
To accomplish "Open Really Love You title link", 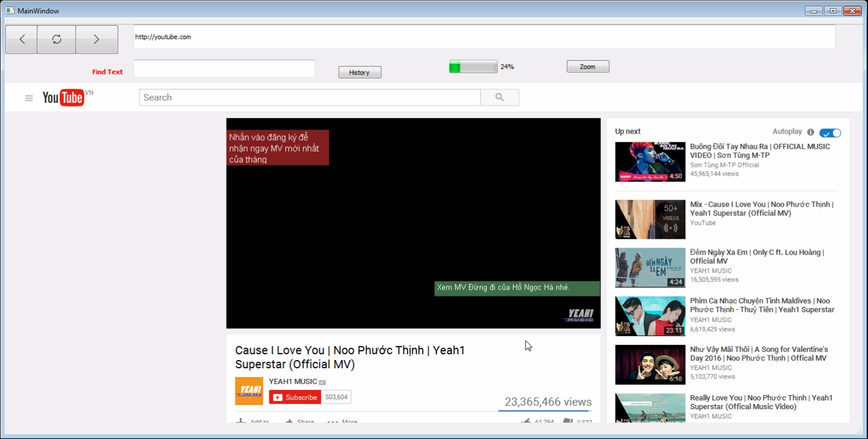I will (x=761, y=402).
